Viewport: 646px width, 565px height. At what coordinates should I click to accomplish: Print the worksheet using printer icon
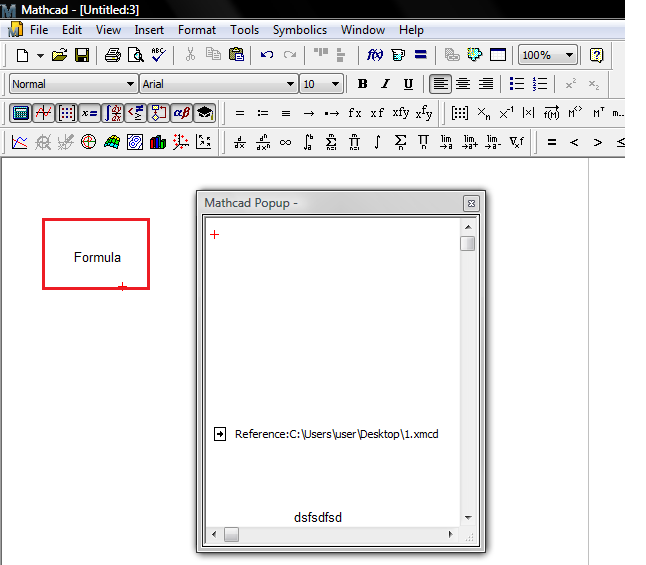click(112, 55)
